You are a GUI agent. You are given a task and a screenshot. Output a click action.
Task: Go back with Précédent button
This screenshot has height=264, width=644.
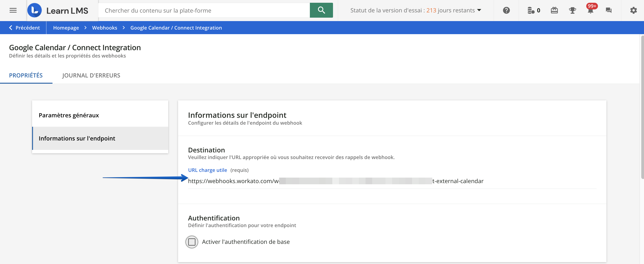tap(24, 28)
